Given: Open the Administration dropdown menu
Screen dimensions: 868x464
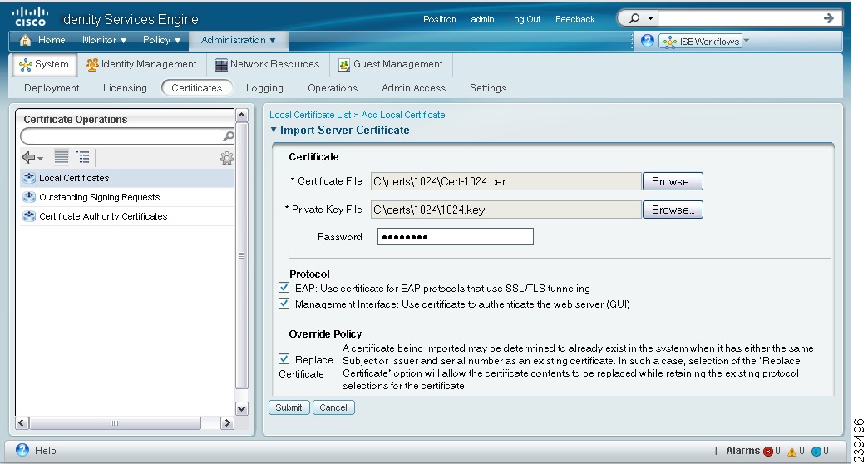Looking at the screenshot, I should (238, 40).
